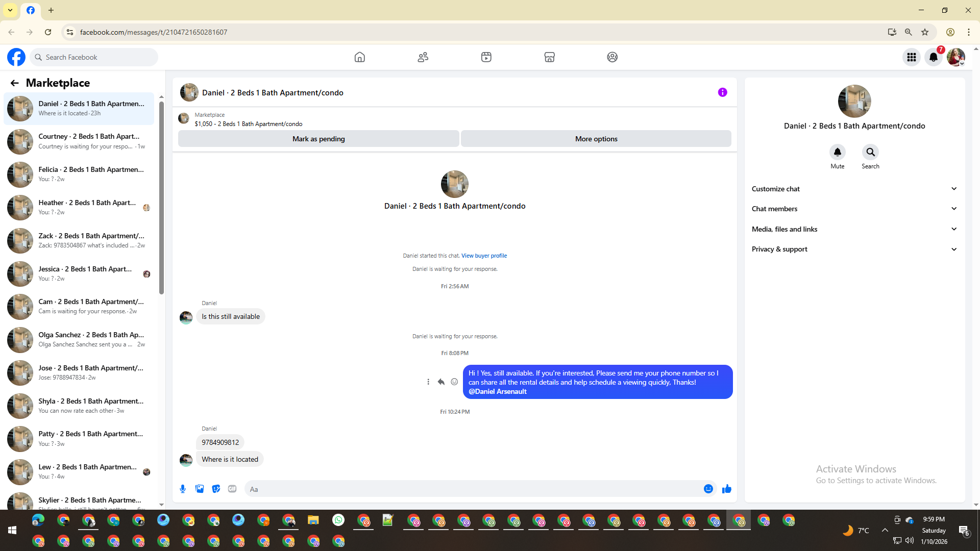
Task: Send a thumbs-up like
Action: 727,489
